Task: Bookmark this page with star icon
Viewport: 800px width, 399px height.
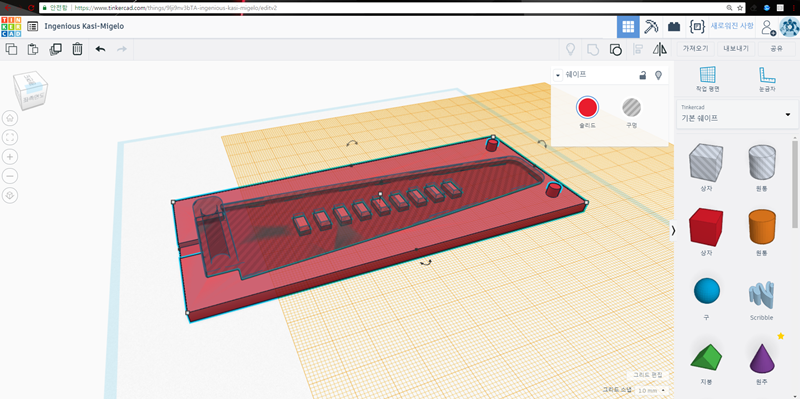Action: (740, 8)
